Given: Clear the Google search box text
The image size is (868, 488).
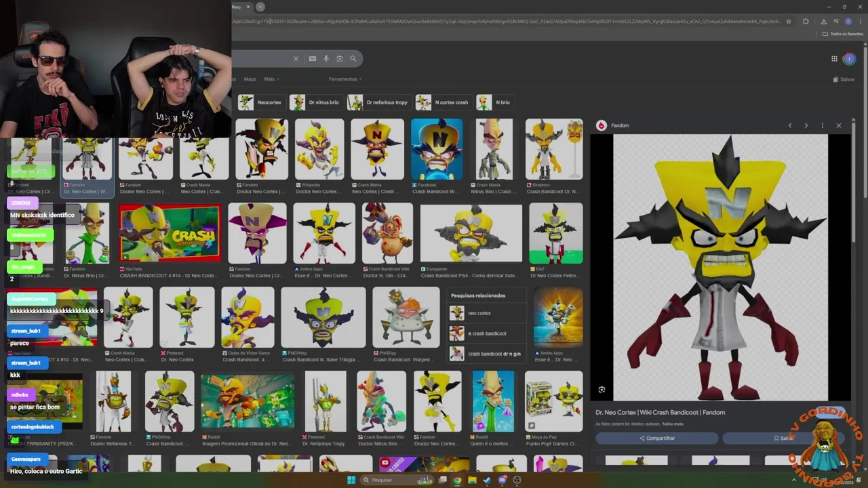Looking at the screenshot, I should click(296, 59).
